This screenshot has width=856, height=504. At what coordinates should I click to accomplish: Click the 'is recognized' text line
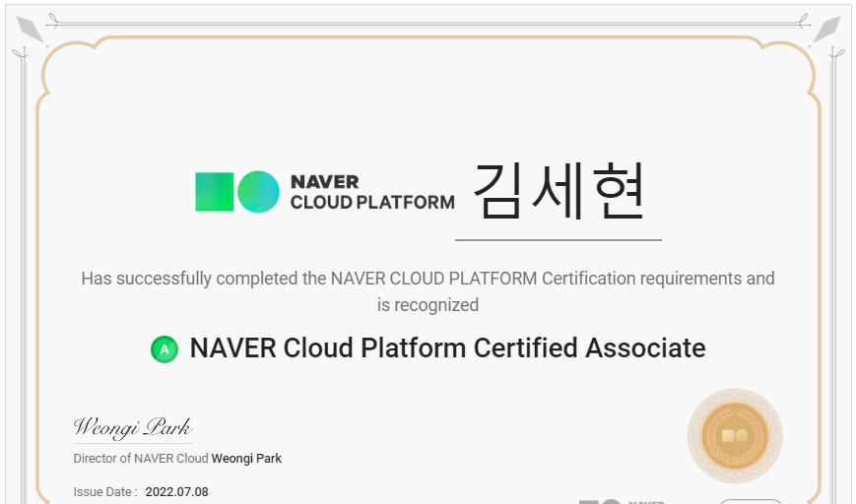tap(428, 305)
